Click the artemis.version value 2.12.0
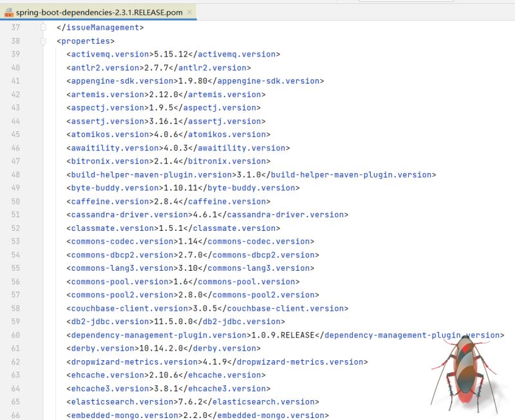The image size is (515, 420). 164,95
